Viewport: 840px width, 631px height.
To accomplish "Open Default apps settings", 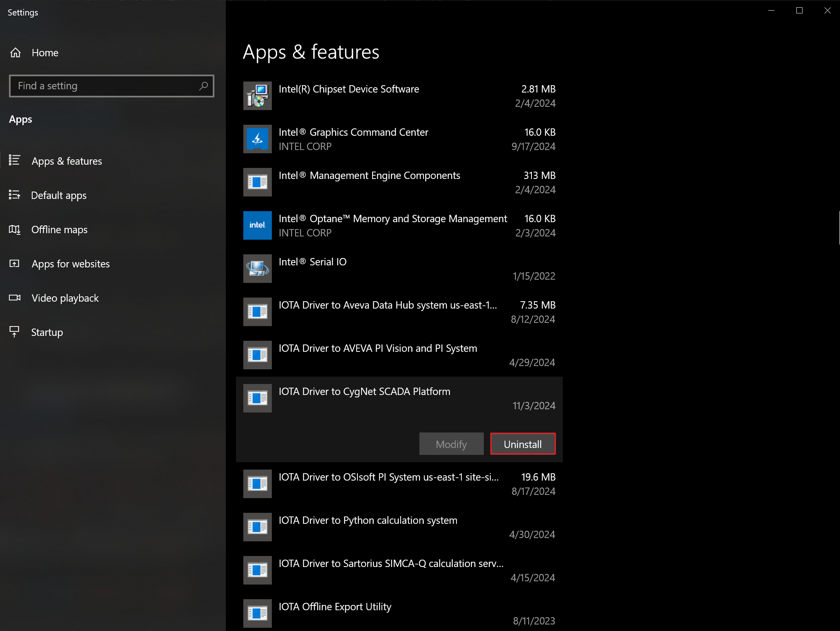I will click(x=113, y=195).
